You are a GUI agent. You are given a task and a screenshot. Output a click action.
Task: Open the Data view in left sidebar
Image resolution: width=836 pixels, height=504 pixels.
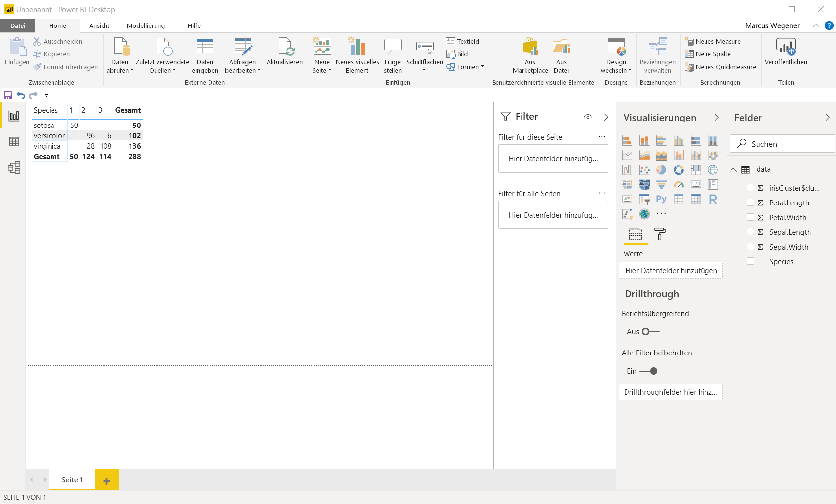(x=14, y=142)
